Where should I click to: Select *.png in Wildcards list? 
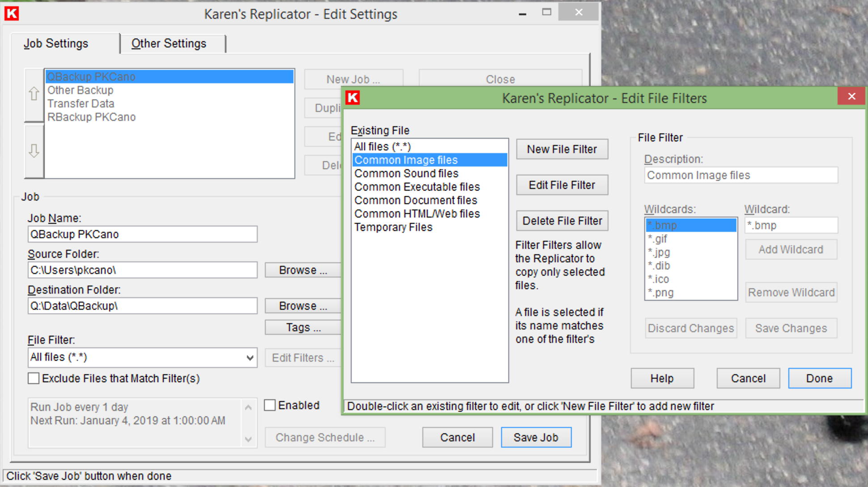pyautogui.click(x=661, y=293)
